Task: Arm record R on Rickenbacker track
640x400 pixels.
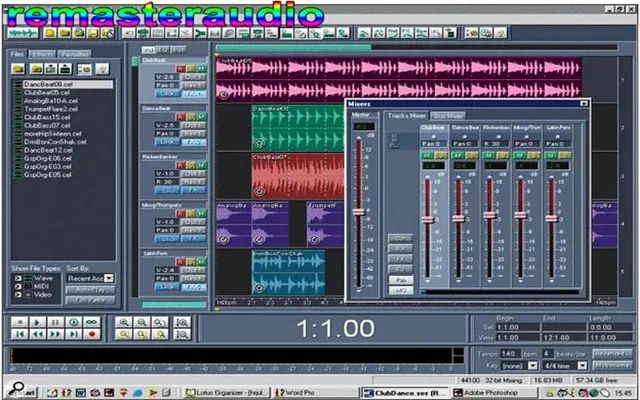Action: pyautogui.click(x=180, y=165)
